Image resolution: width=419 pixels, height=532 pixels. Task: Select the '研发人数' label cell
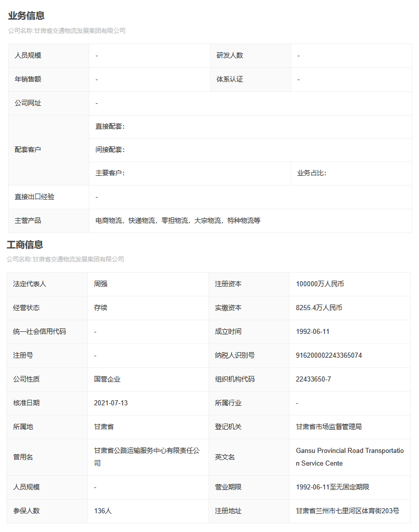pos(251,56)
